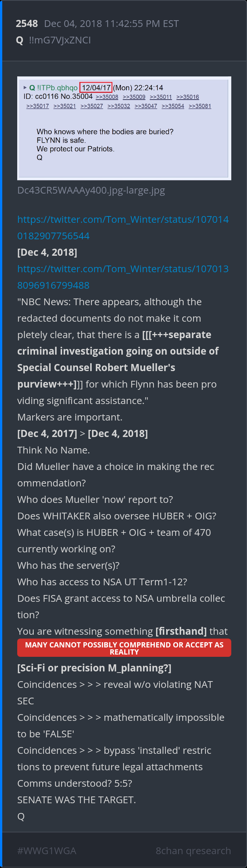Click the >>35054 reply link
The height and width of the screenshot is (868, 247).
(173, 106)
